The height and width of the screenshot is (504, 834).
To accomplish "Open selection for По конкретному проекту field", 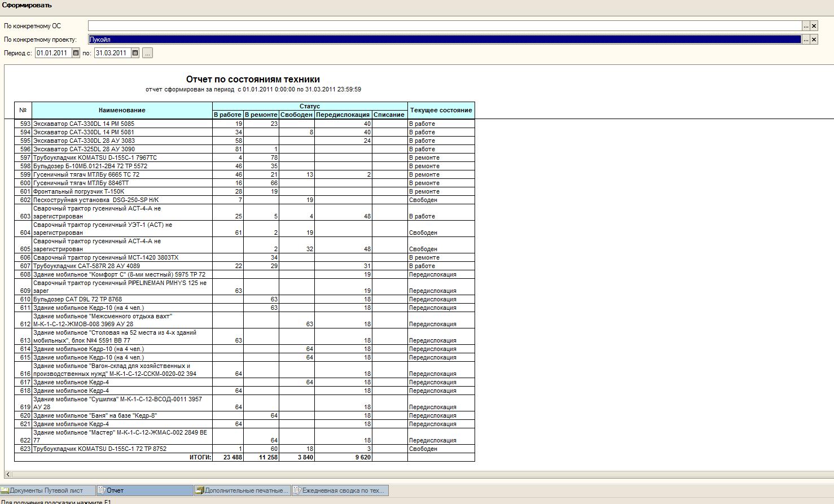I will (806, 40).
